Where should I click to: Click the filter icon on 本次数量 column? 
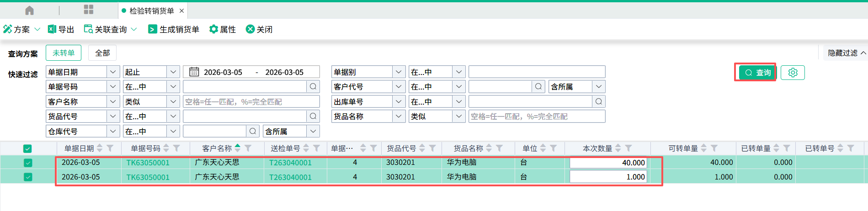point(628,148)
